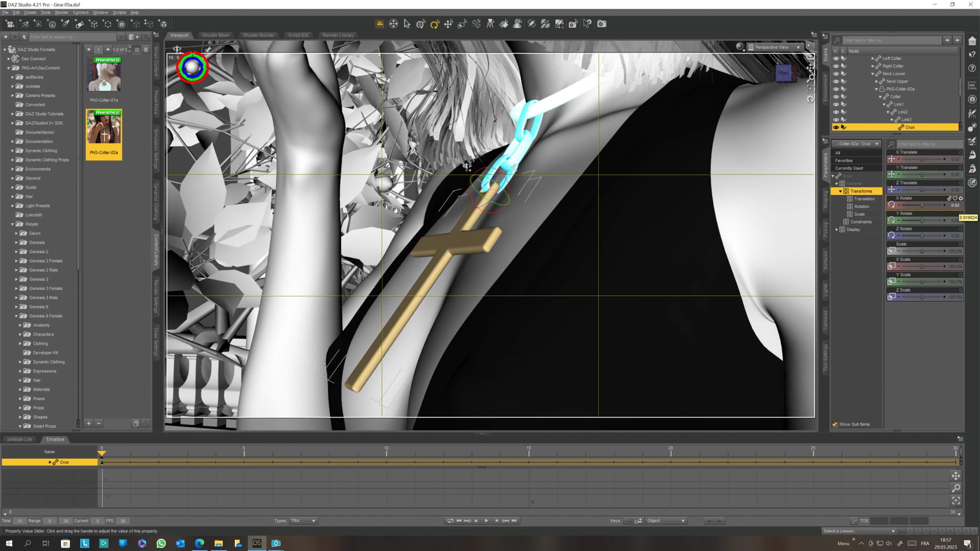Click the Render camera icon in toolbar
This screenshot has width=980, height=551.
(x=601, y=24)
